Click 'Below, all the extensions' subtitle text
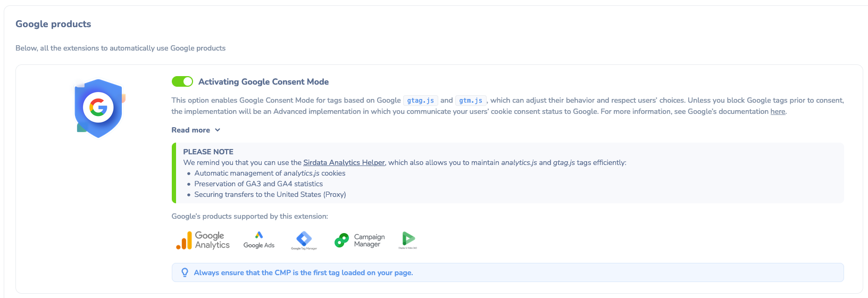Viewport: 868px width, 298px height. pyautogui.click(x=120, y=48)
